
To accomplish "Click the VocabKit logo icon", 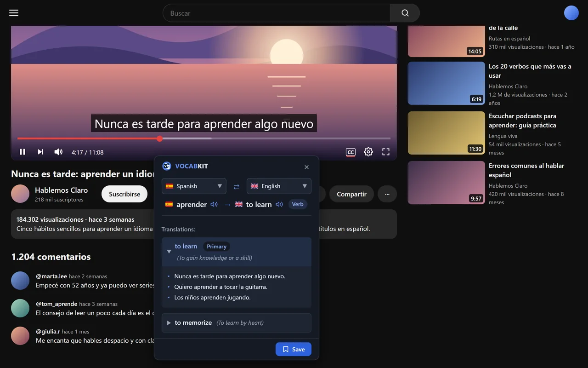I will coord(167,166).
